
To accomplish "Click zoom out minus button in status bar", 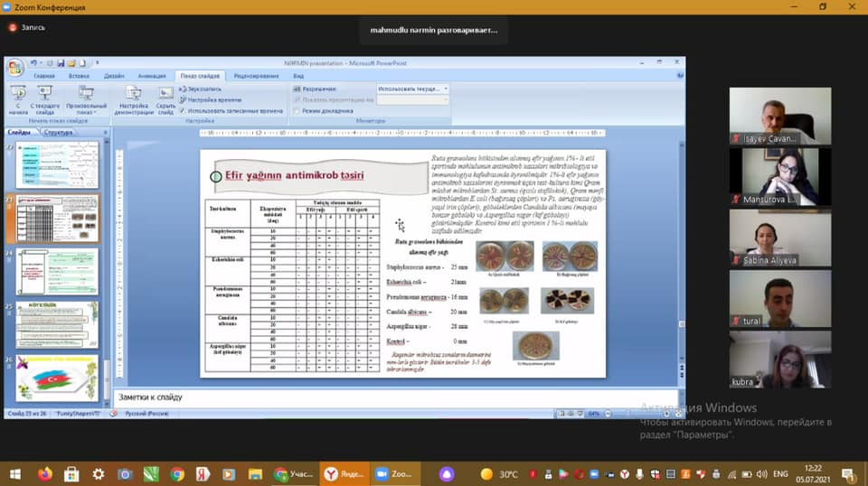I will pos(608,414).
